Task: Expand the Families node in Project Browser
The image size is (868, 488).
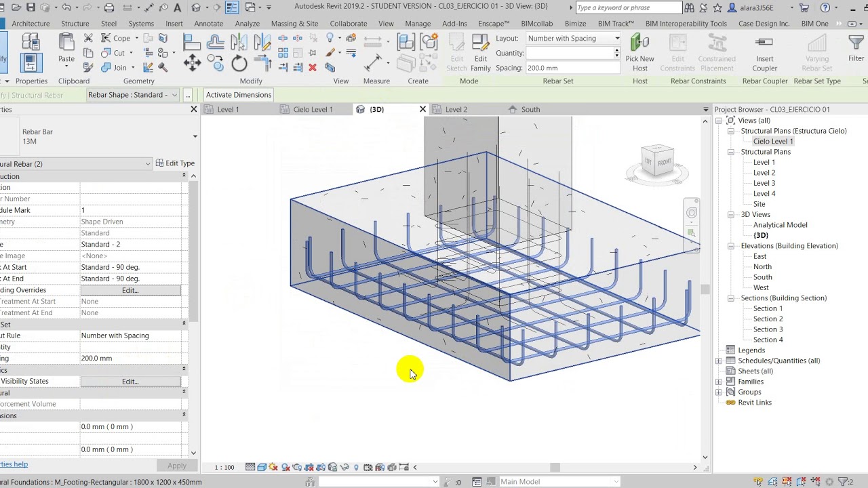Action: [719, 382]
